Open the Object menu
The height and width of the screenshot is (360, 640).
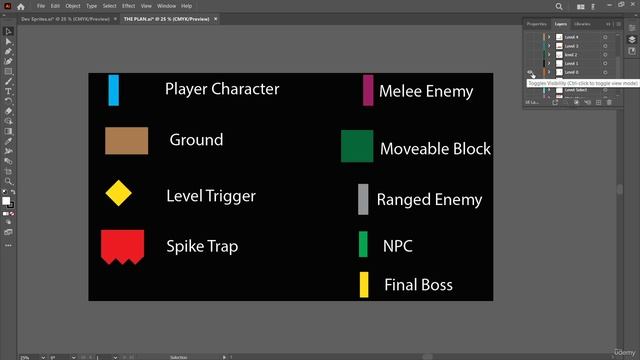[73, 6]
